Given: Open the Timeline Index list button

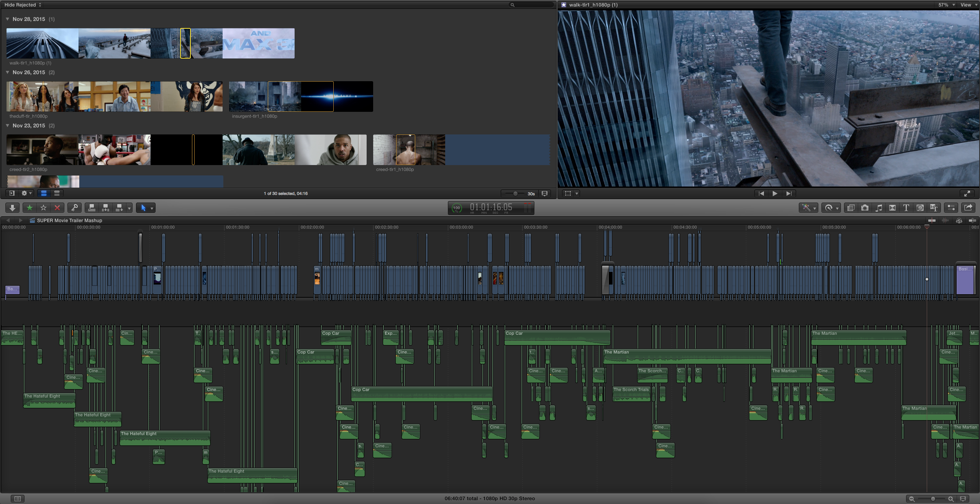Looking at the screenshot, I should coord(17,499).
